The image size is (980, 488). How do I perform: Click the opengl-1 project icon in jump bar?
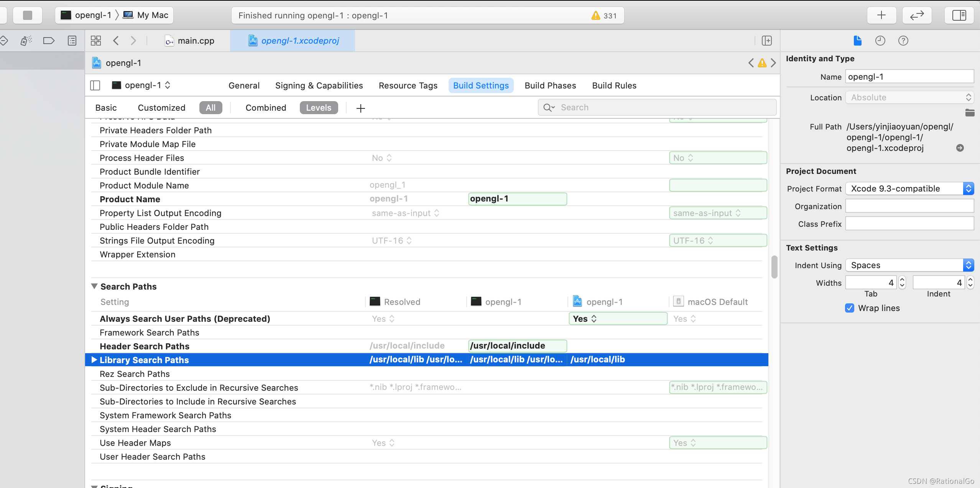click(97, 63)
